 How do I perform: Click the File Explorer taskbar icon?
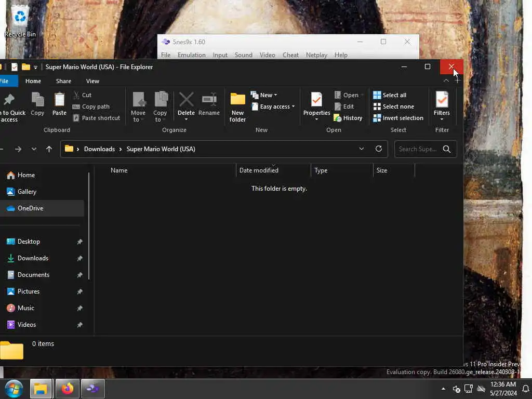(x=41, y=389)
